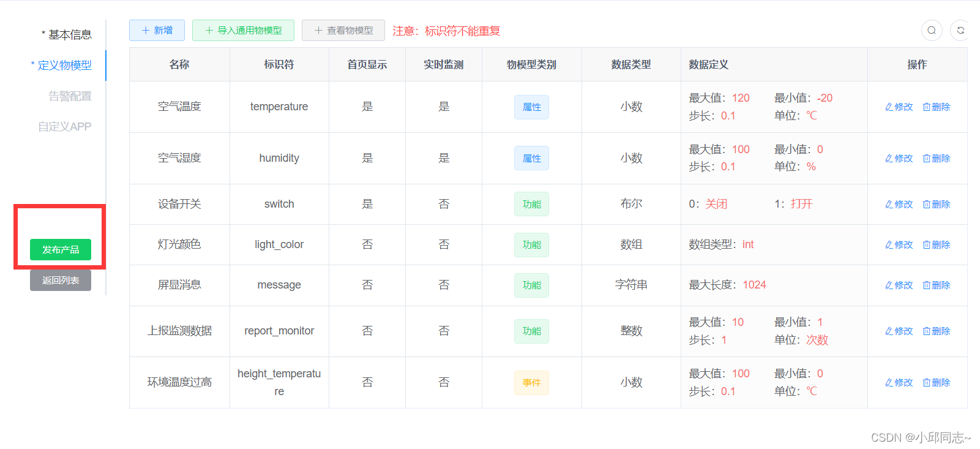
Task: Click 事件 tag in 环境温度过高 row
Action: 531,382
